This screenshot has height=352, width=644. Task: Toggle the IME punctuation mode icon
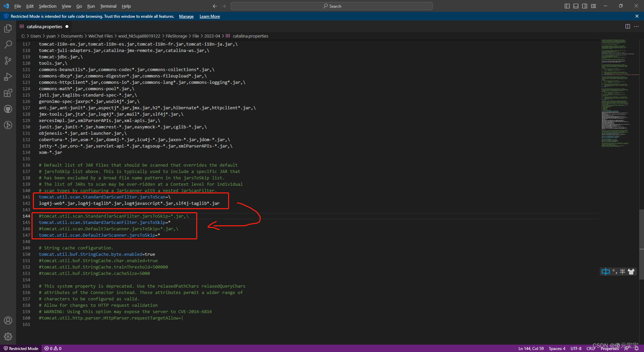coord(614,272)
